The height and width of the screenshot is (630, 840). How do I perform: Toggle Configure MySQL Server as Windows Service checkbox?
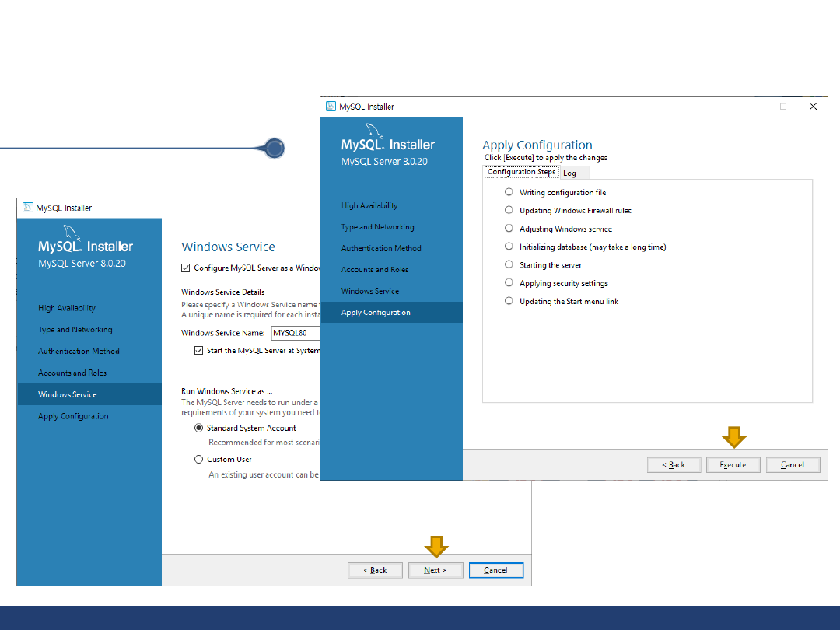click(185, 268)
